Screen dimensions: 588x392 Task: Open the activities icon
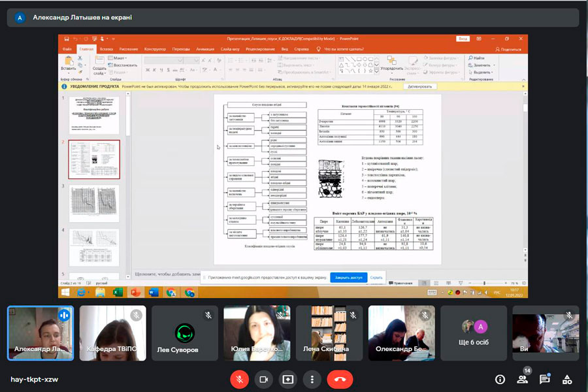click(x=568, y=379)
